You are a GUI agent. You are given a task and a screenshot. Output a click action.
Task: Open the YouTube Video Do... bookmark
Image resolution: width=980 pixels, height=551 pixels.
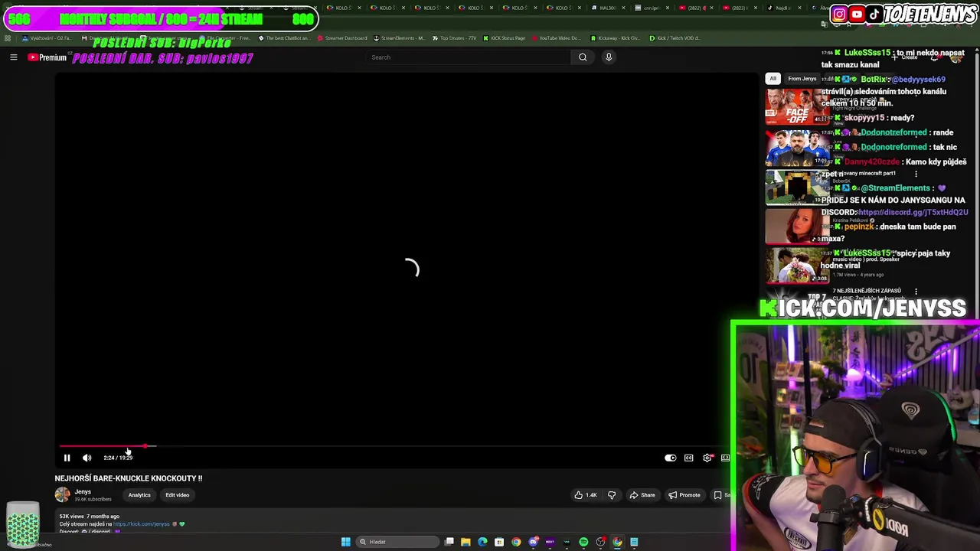pos(556,38)
